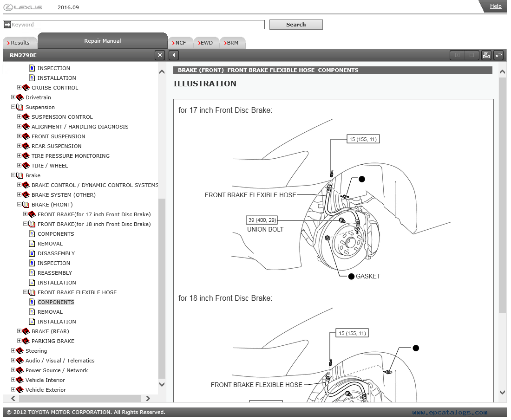Click tree panel scroll down arrow
This screenshot has width=511, height=420.
pos(162,384)
